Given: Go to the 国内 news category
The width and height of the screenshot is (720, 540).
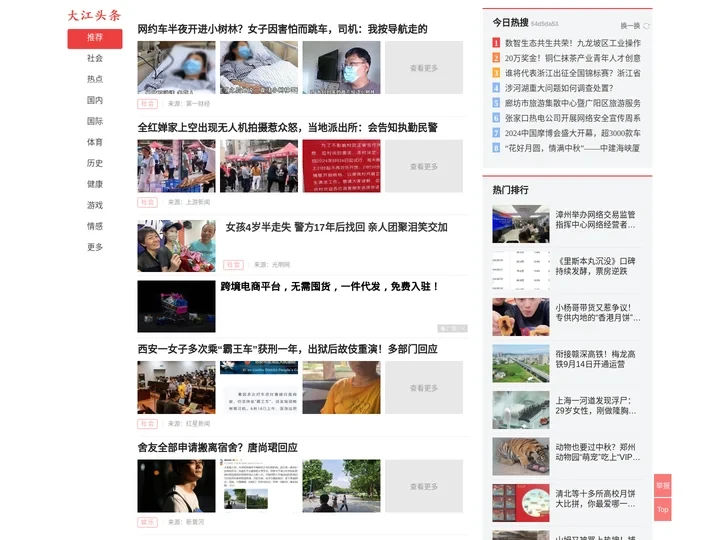Looking at the screenshot, I should click(x=95, y=100).
